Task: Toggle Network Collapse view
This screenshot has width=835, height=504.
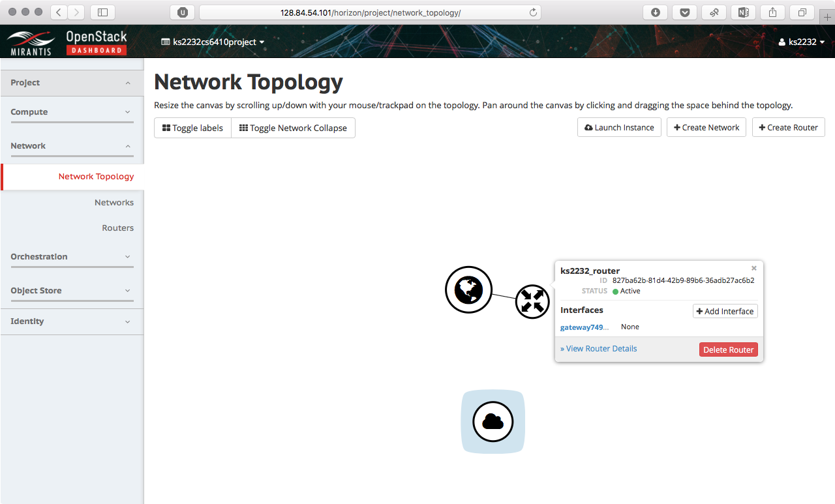Action: pyautogui.click(x=293, y=128)
